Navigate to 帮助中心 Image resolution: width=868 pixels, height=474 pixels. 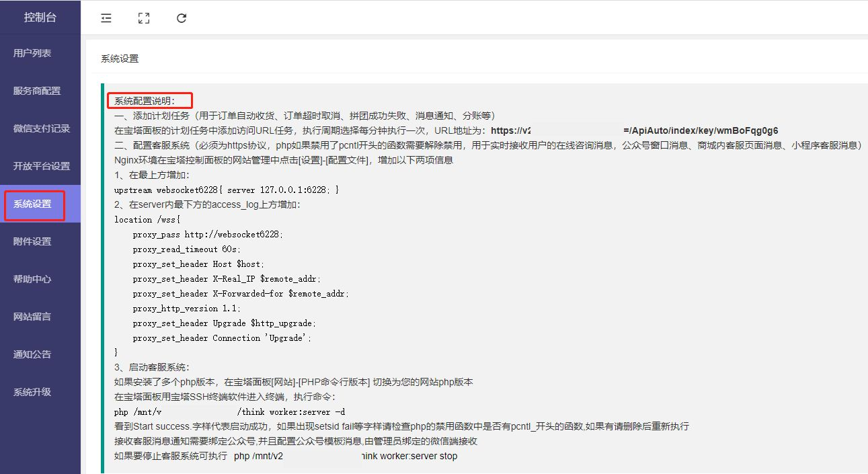tap(32, 279)
